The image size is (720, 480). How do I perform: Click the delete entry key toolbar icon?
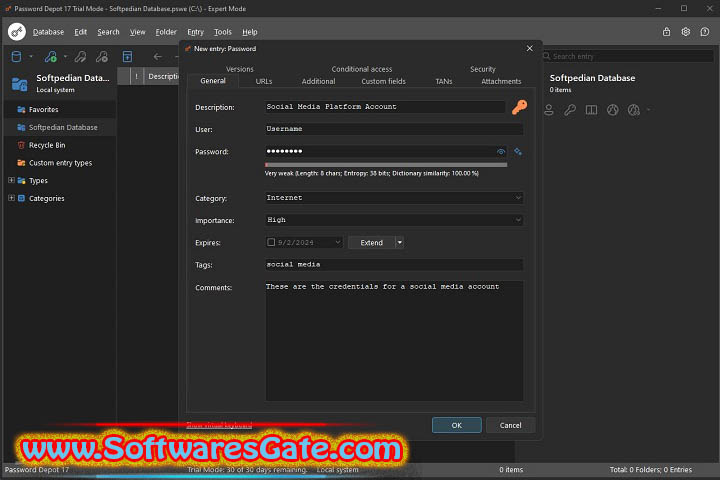pyautogui.click(x=102, y=56)
